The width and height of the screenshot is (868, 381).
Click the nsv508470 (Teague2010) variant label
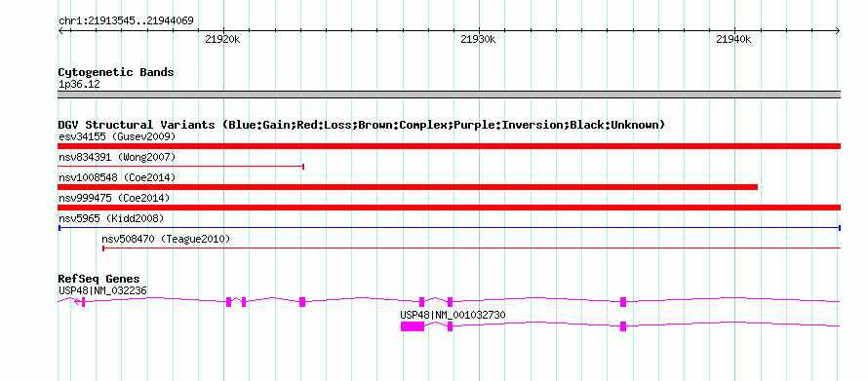pos(166,240)
